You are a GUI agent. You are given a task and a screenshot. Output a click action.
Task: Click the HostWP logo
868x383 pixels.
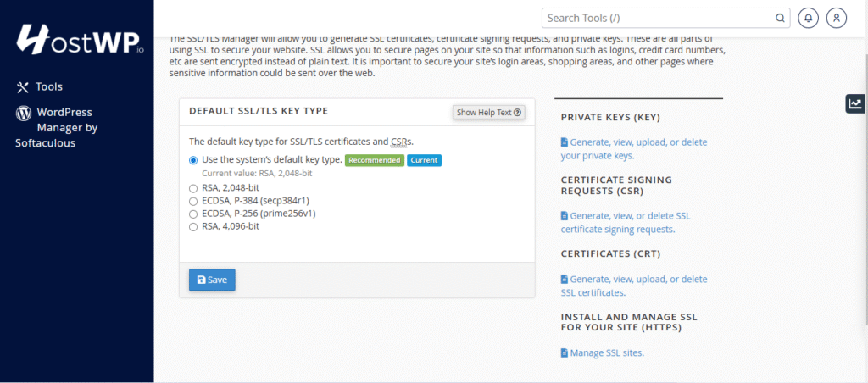point(80,39)
